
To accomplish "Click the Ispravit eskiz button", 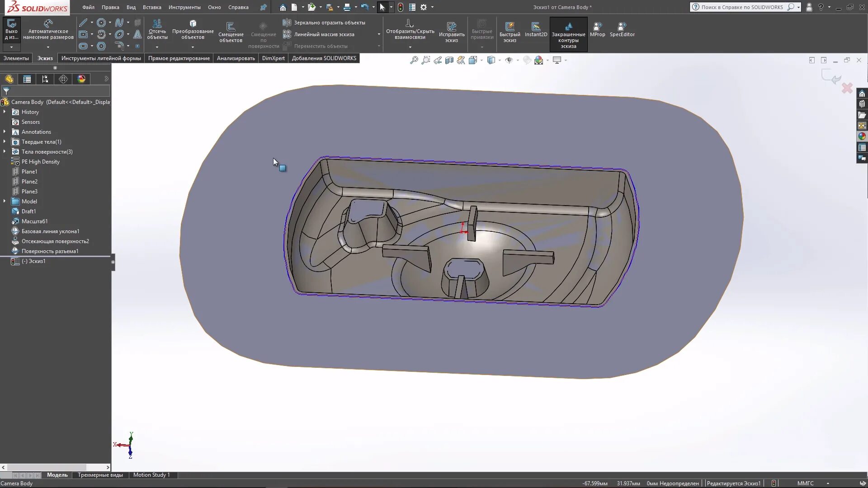I will [452, 31].
